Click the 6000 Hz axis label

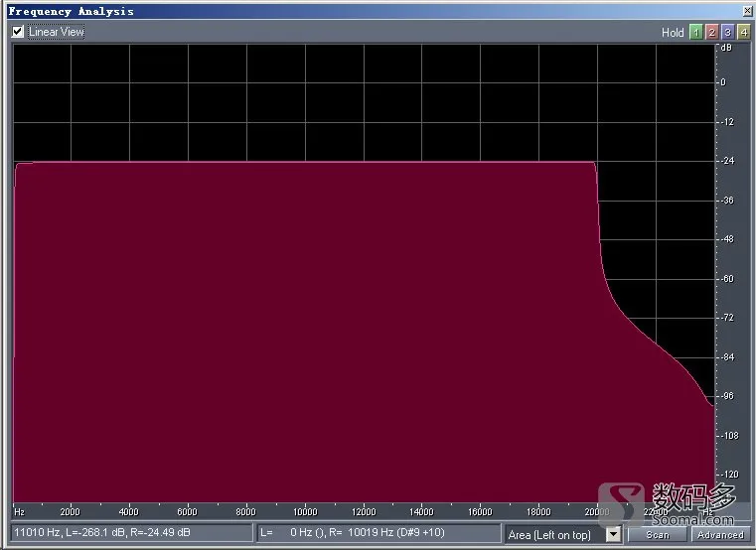point(188,512)
